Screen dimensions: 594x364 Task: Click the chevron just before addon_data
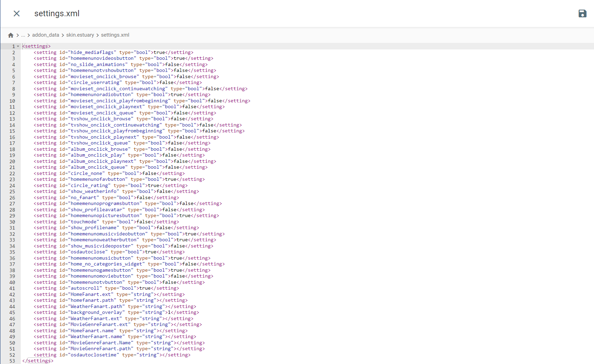click(x=28, y=35)
